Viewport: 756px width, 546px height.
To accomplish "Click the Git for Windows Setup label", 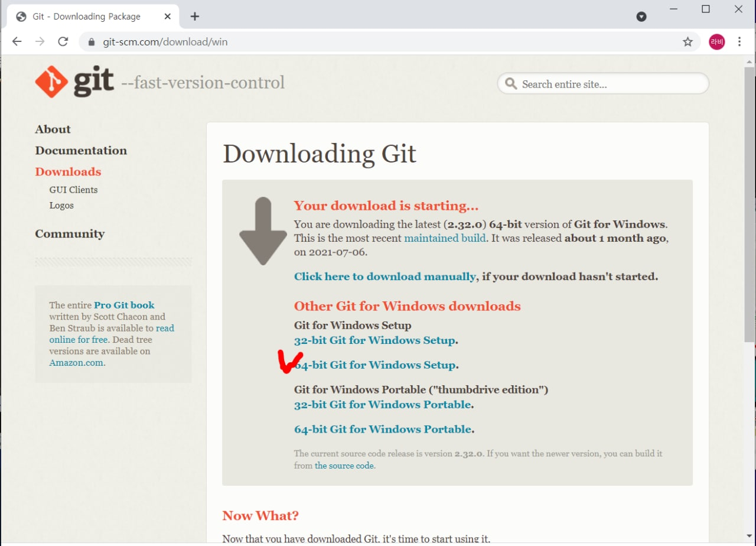I will [353, 325].
